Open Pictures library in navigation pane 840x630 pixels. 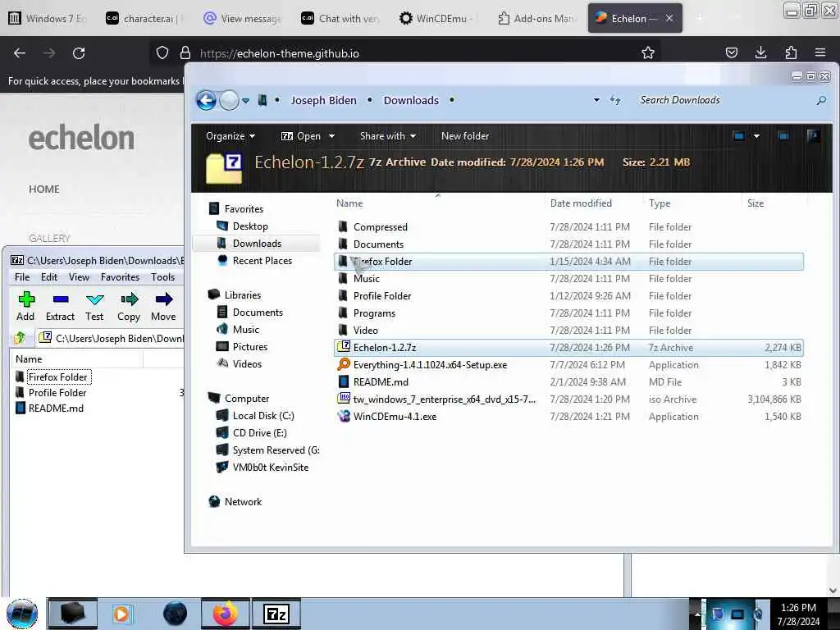click(x=249, y=347)
